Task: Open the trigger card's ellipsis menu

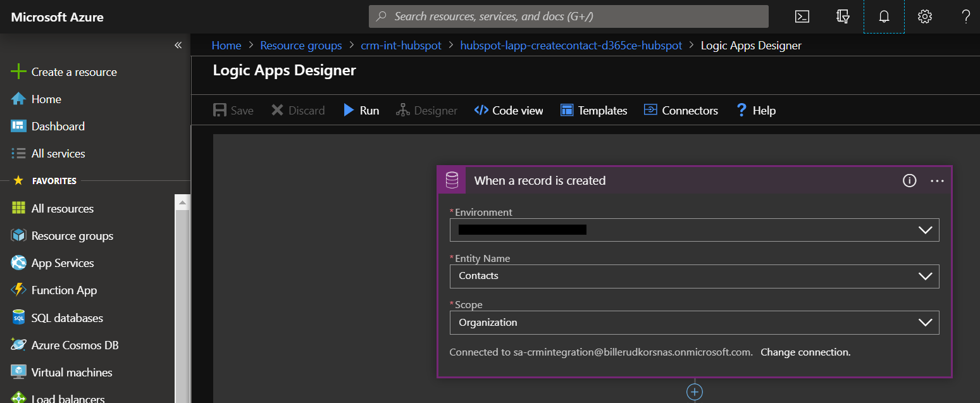Action: point(937,181)
